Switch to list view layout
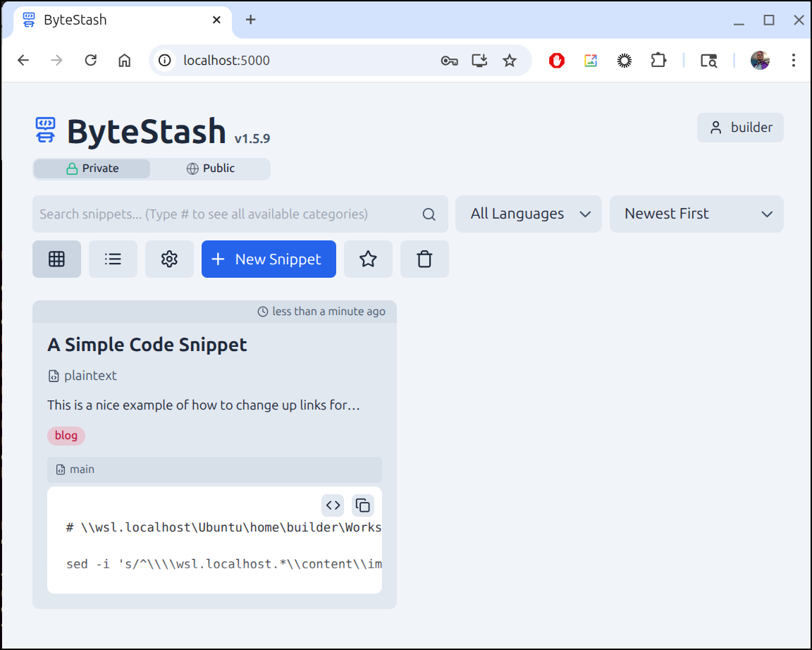 (x=113, y=259)
